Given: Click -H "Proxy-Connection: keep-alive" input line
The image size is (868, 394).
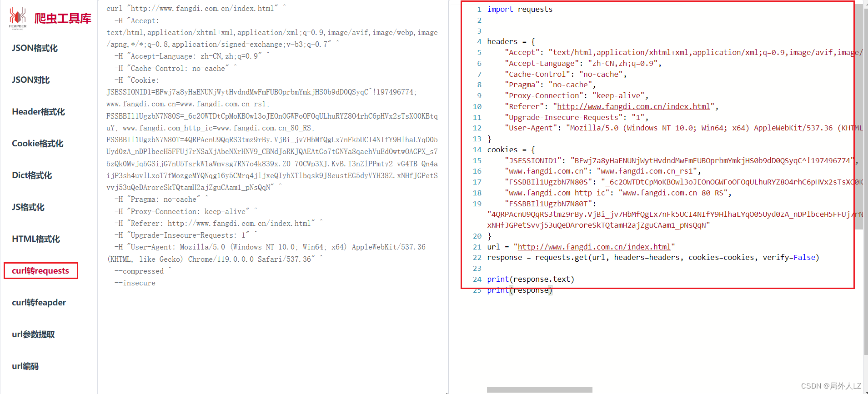Looking at the screenshot, I should click(186, 211).
